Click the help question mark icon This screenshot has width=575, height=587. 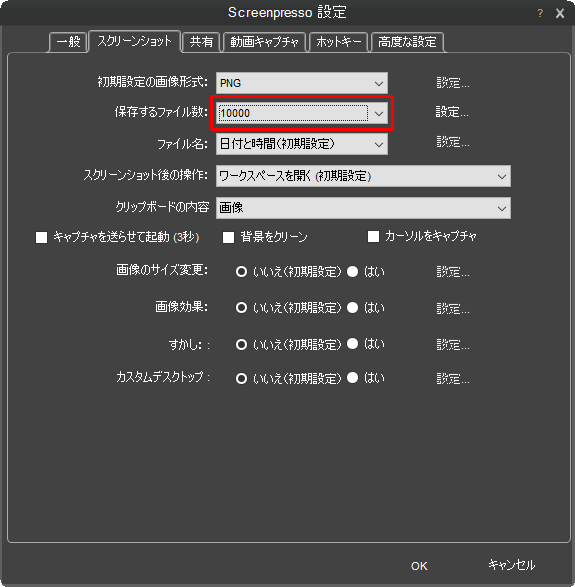pyautogui.click(x=540, y=13)
